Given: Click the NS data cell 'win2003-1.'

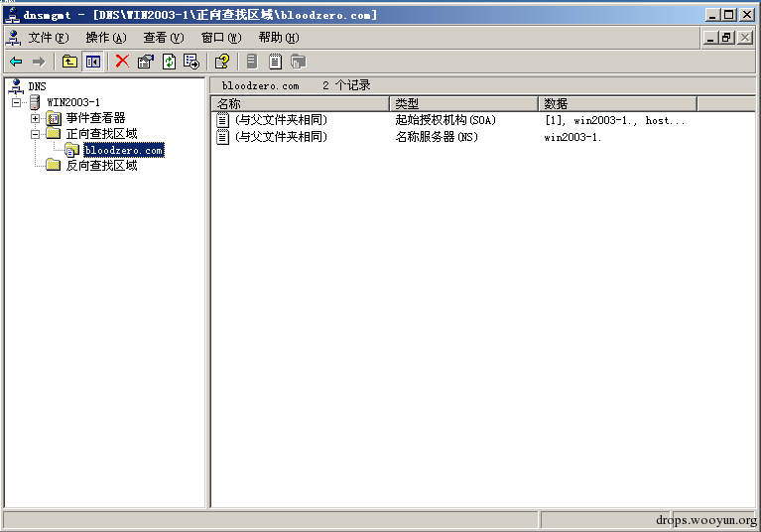Looking at the screenshot, I should click(572, 137).
